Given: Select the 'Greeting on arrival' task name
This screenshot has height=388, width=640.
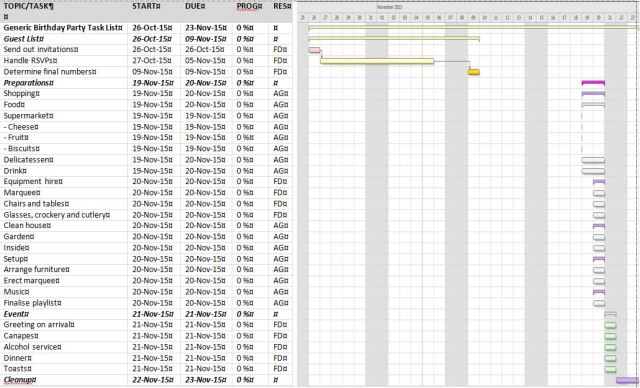Looking at the screenshot, I should tap(39, 324).
